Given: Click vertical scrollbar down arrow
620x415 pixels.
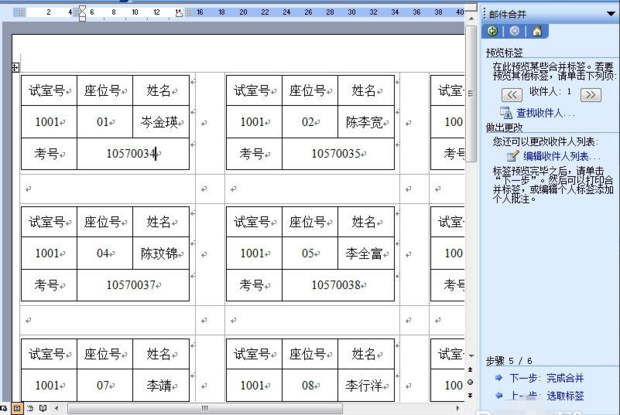Looking at the screenshot, I should click(x=471, y=356).
